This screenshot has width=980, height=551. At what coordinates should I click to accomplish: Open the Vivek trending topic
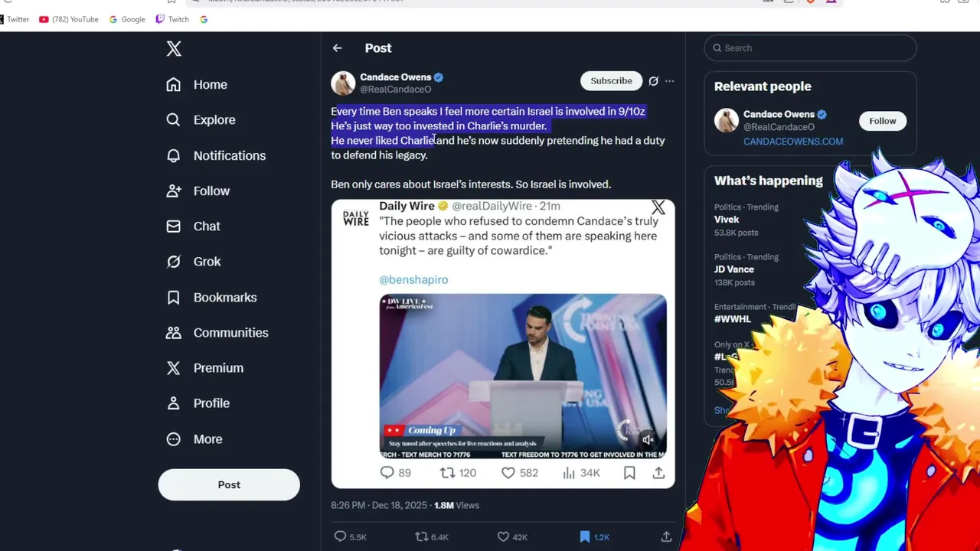coord(727,220)
